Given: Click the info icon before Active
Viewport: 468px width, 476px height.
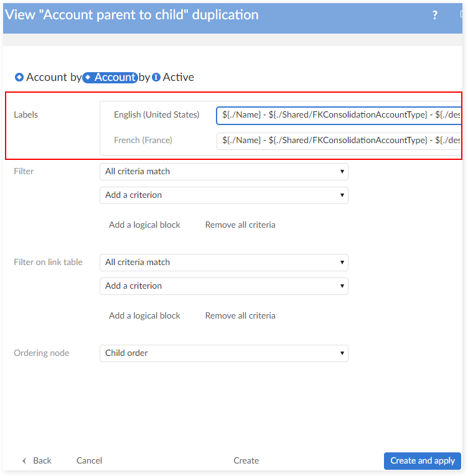Looking at the screenshot, I should [156, 78].
